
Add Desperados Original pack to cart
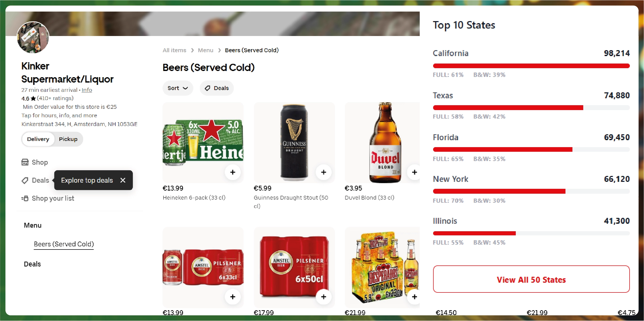414,297
